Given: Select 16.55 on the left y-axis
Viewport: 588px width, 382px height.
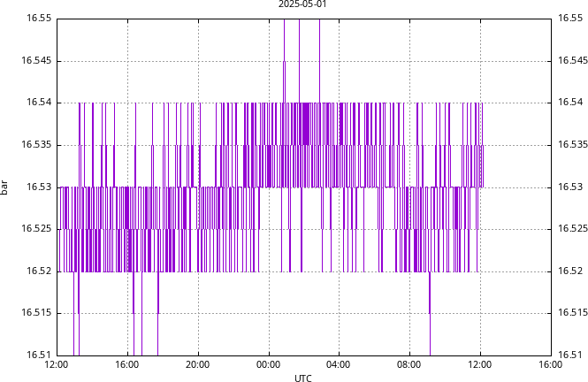Looking at the screenshot, I should click(x=39, y=18).
